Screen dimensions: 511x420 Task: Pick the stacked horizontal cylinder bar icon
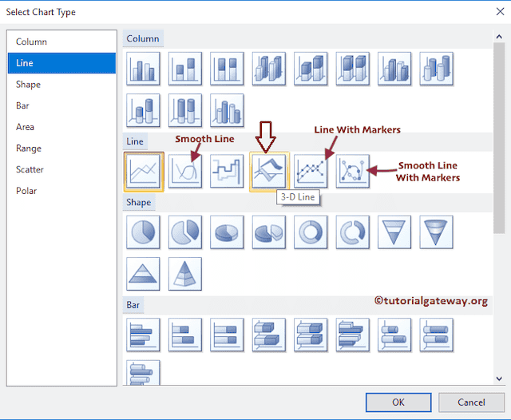pyautogui.click(x=437, y=335)
